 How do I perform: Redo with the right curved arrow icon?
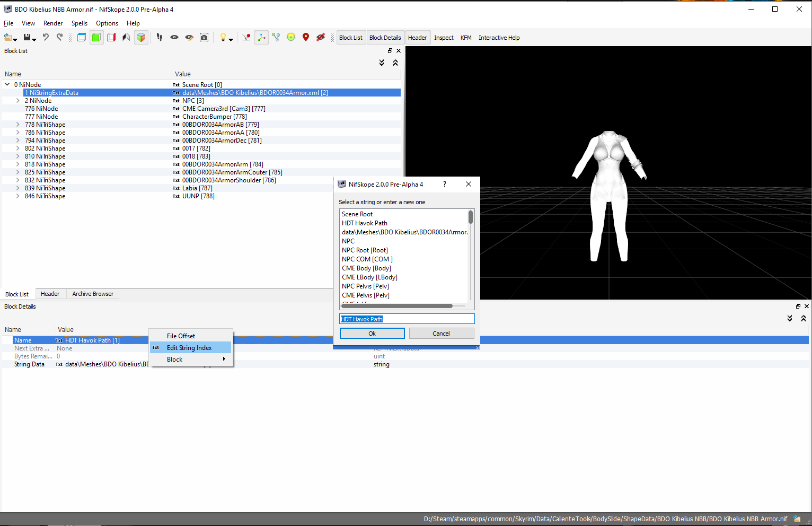(59, 37)
